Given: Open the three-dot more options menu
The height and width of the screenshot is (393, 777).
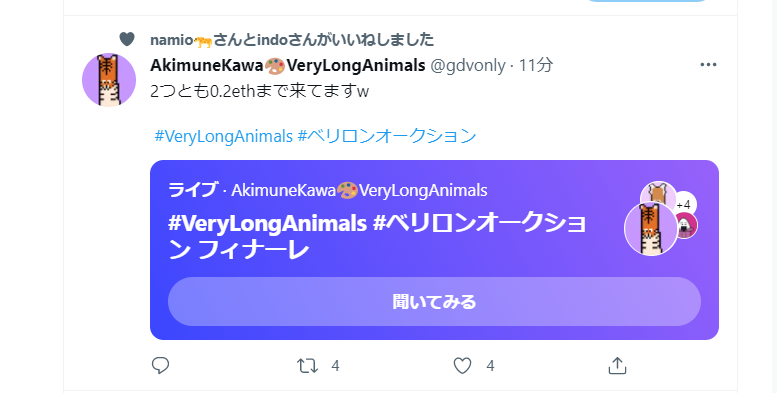Looking at the screenshot, I should click(708, 64).
